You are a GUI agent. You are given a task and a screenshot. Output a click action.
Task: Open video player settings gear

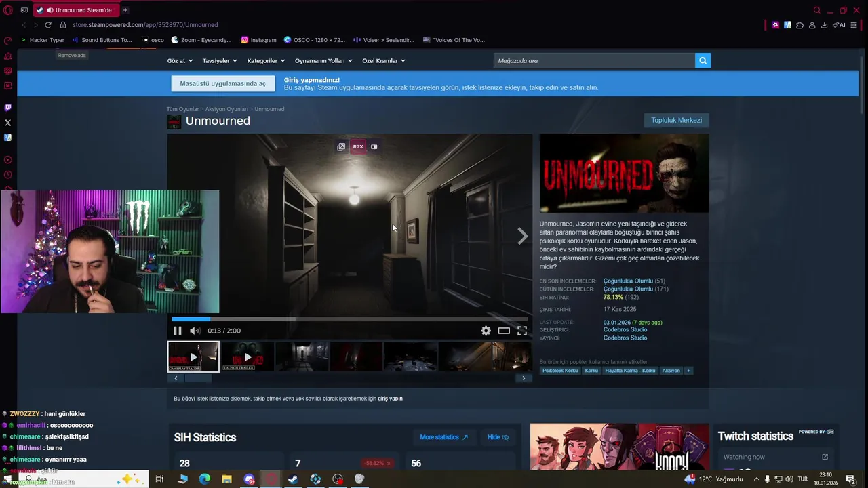(486, 331)
